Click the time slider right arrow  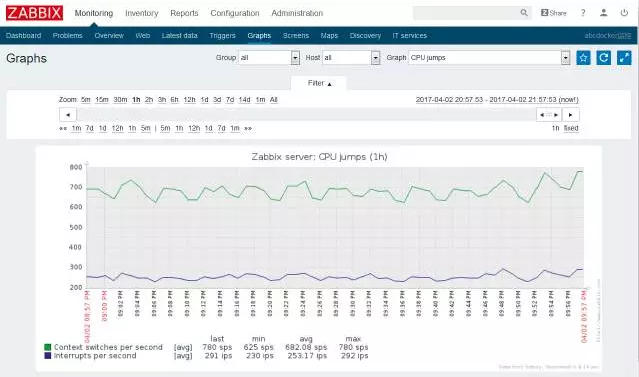point(571,115)
